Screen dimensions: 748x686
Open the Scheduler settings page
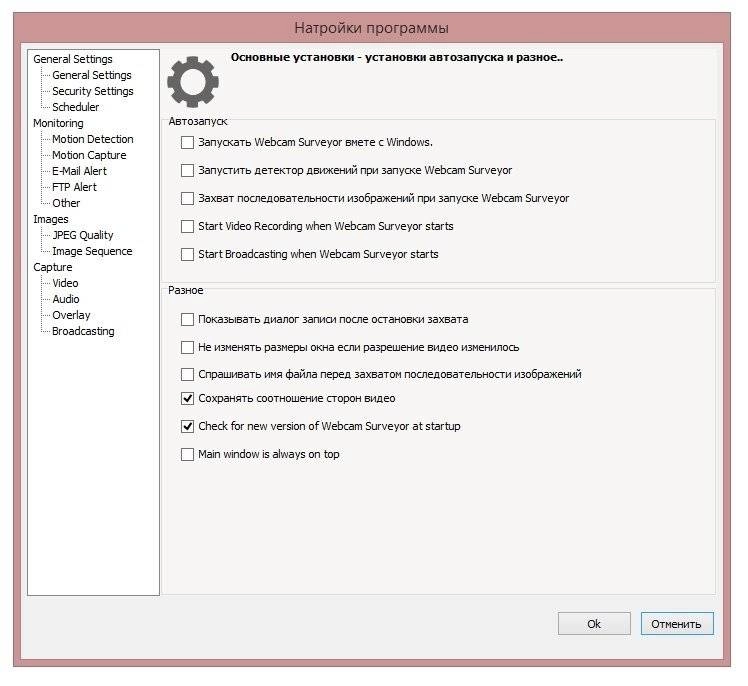tap(75, 107)
